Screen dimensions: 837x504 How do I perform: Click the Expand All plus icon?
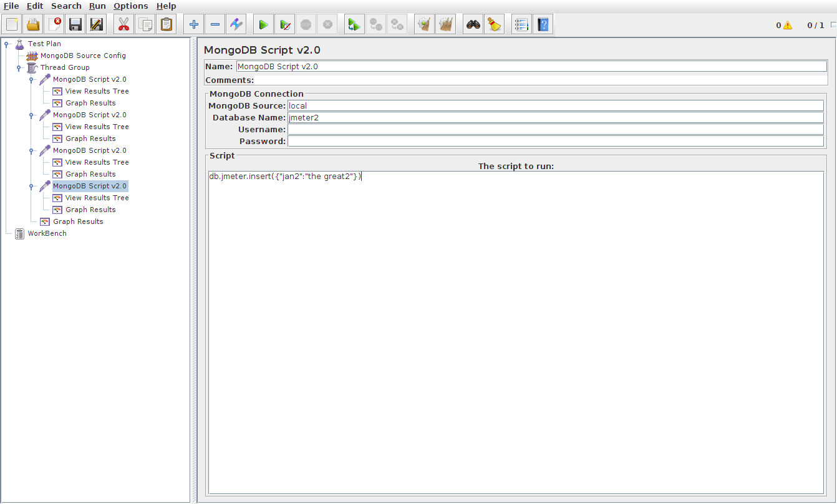pos(193,25)
